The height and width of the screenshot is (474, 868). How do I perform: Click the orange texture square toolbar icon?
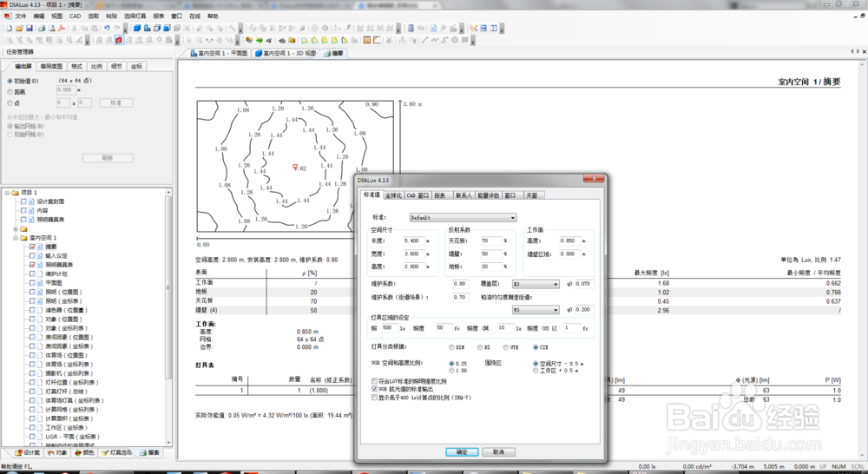tap(366, 40)
